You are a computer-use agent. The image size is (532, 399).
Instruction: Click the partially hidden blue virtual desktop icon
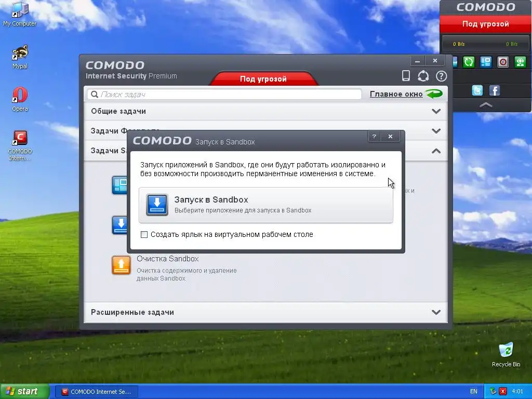tap(119, 185)
